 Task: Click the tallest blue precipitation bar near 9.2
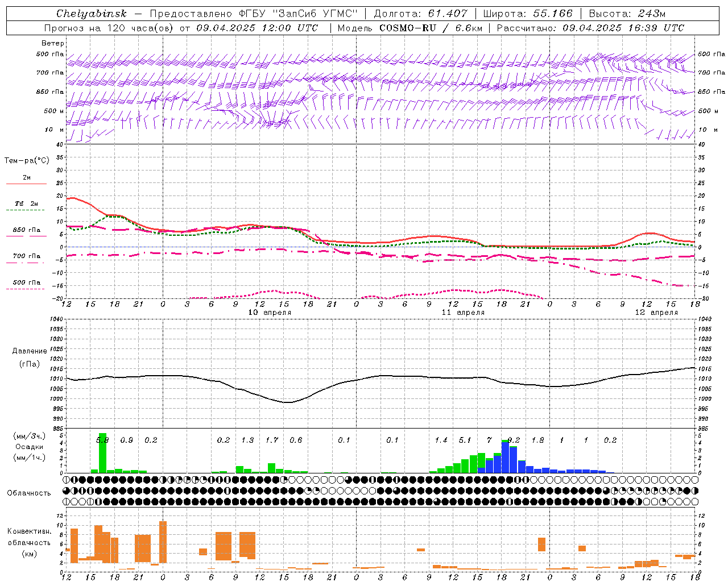[505, 457]
